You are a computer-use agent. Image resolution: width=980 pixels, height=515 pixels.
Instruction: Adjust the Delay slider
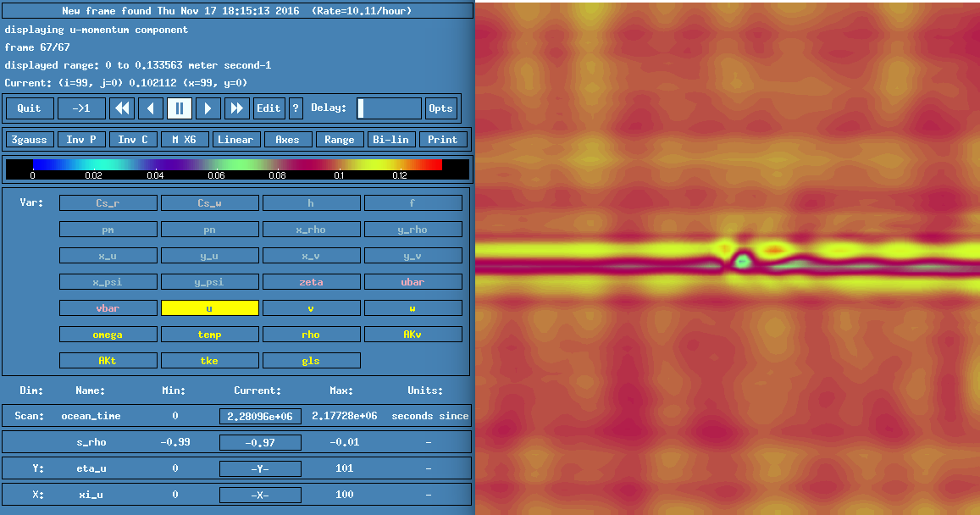click(x=389, y=108)
